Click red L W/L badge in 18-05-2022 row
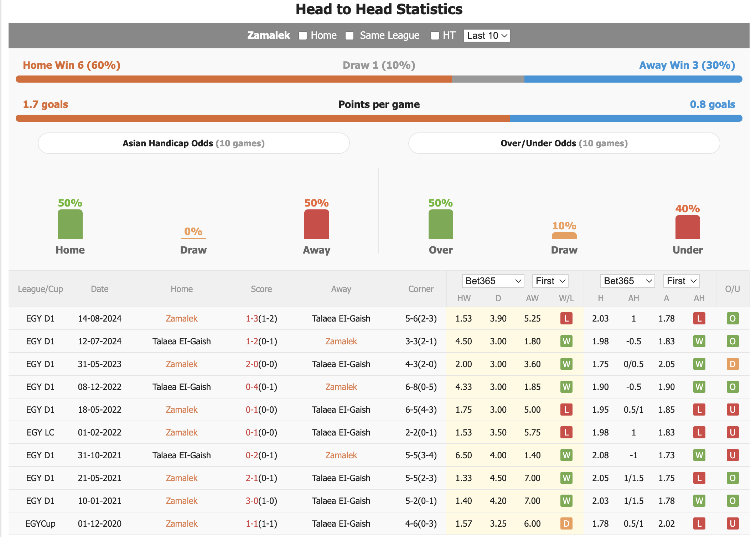Viewport: 756px width, 537px height. 566,410
